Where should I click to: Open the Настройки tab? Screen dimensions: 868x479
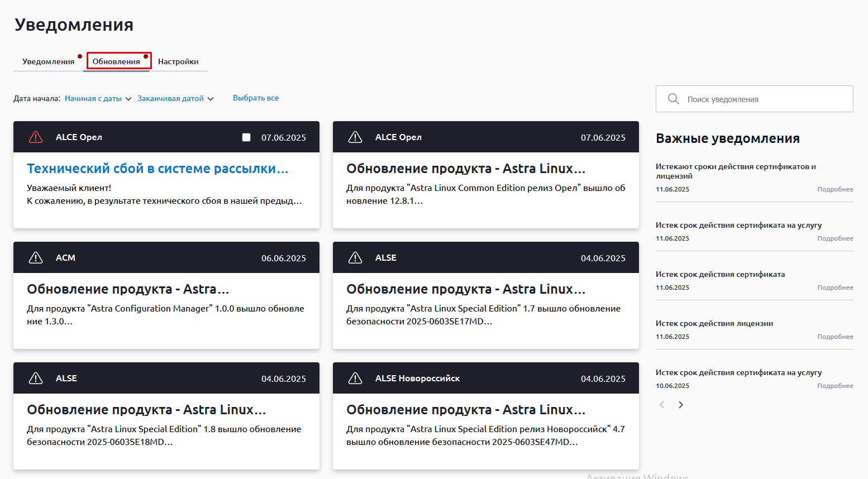point(178,61)
